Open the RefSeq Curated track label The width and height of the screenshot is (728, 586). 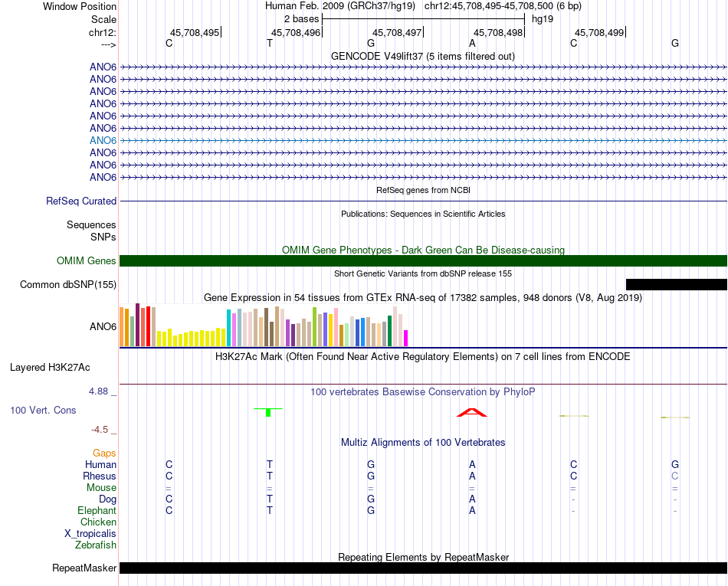click(80, 201)
